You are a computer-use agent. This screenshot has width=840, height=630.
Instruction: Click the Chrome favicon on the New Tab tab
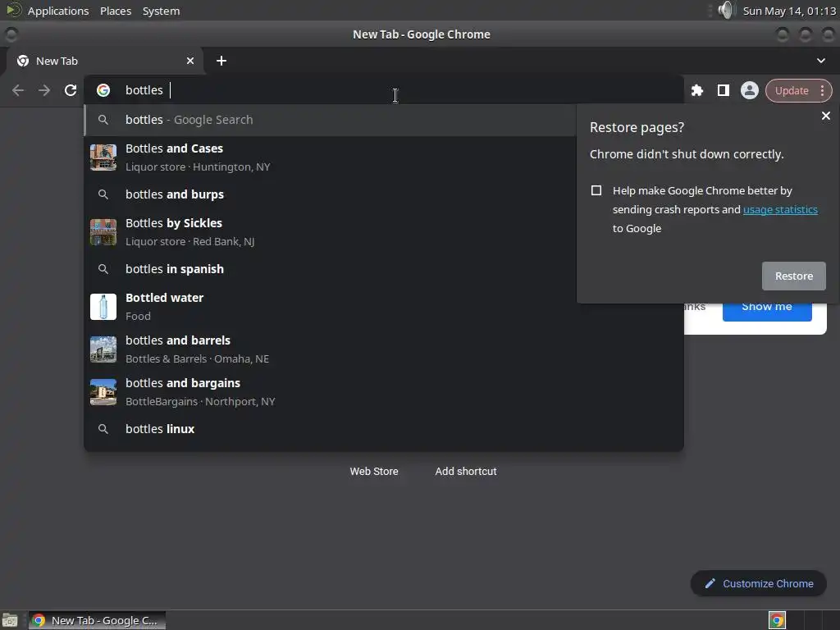point(23,61)
